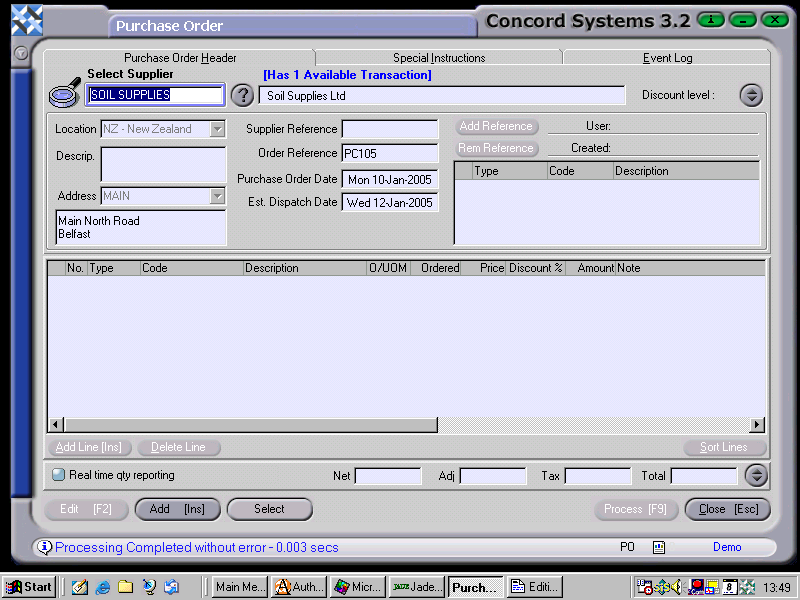Click the info icon beside Processing Completed message

click(45, 547)
